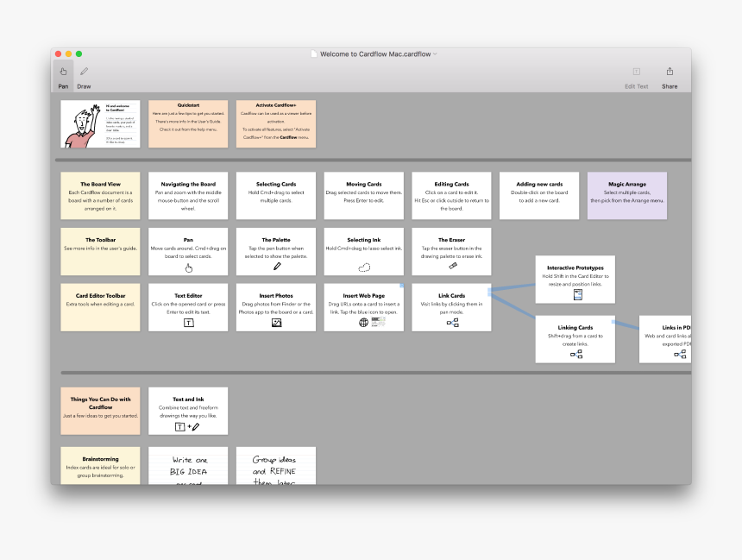
Task: Click link icon on Link Cards card
Action: [x=452, y=323]
